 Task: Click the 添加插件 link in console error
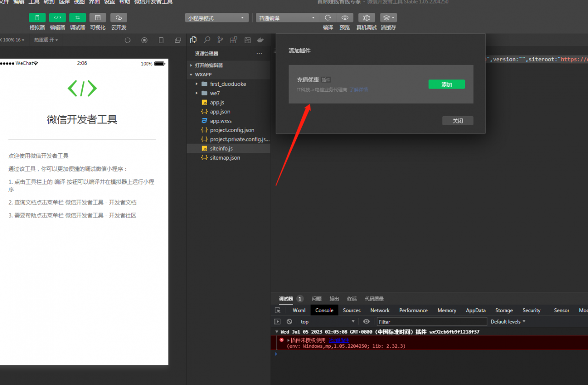point(339,340)
